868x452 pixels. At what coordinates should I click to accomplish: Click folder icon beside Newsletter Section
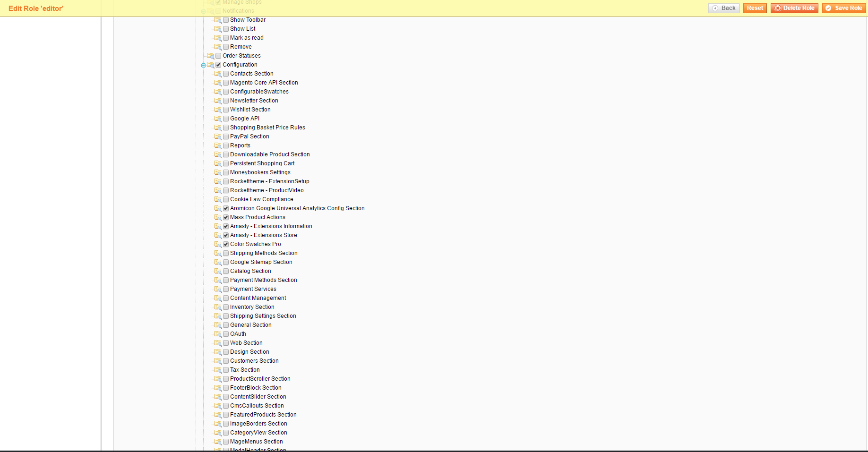[218, 101]
